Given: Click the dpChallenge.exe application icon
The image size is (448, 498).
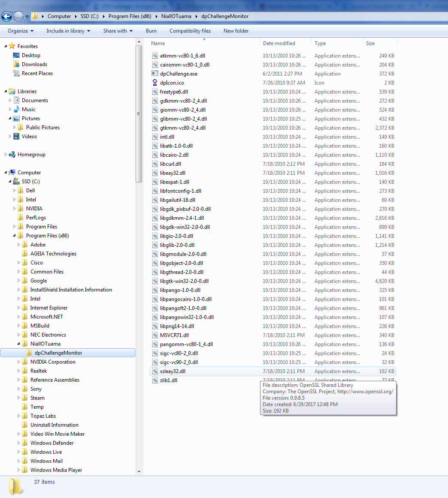Looking at the screenshot, I should click(x=155, y=74).
